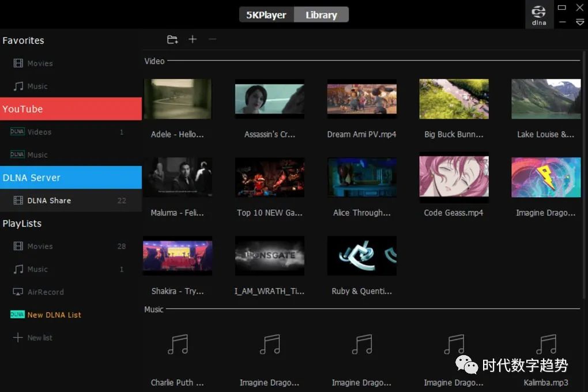Screen dimensions: 588x392
Task: Select the Maluma - Feli video thumbnail
Action: [x=178, y=177]
